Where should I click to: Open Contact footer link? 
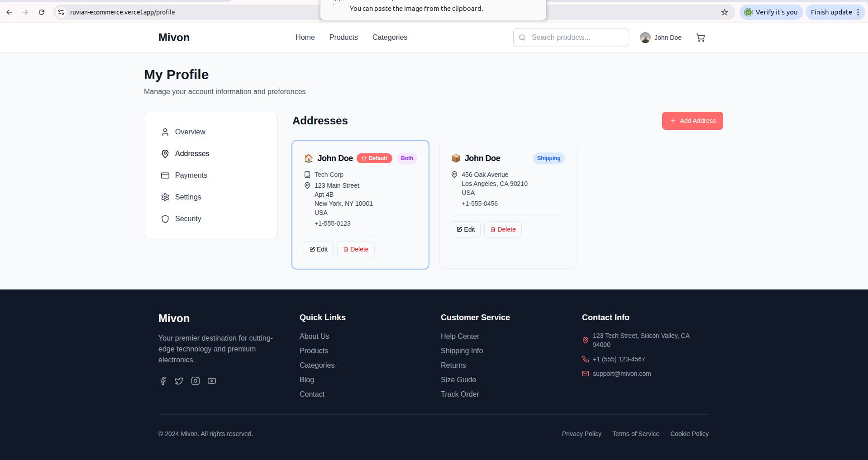coord(312,394)
